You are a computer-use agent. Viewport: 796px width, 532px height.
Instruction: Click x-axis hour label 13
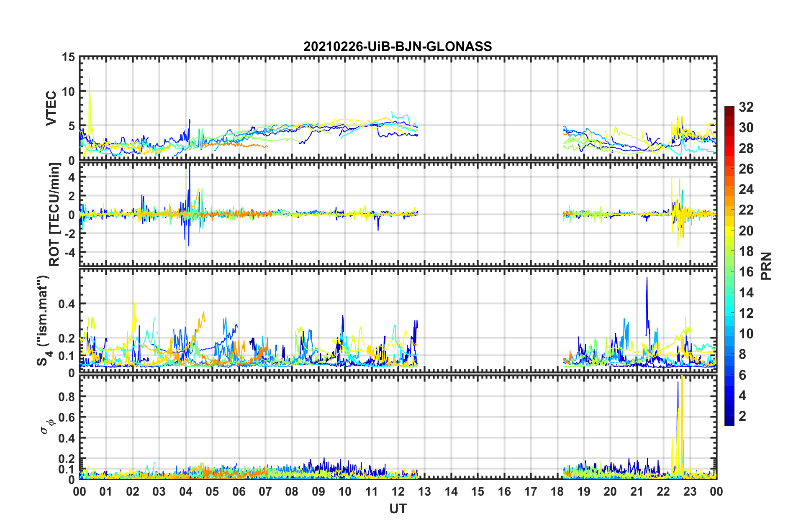coord(425,492)
